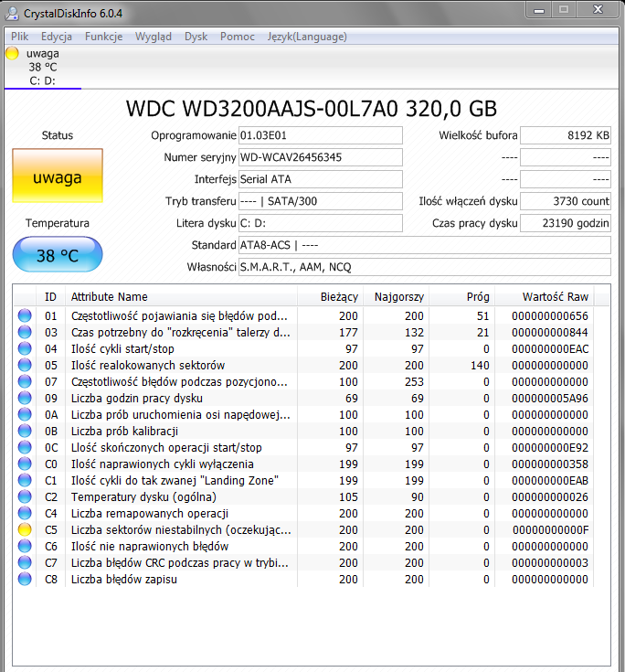The image size is (625, 672).
Task: Click blue status icon for attribute 09
Action: (x=25, y=398)
